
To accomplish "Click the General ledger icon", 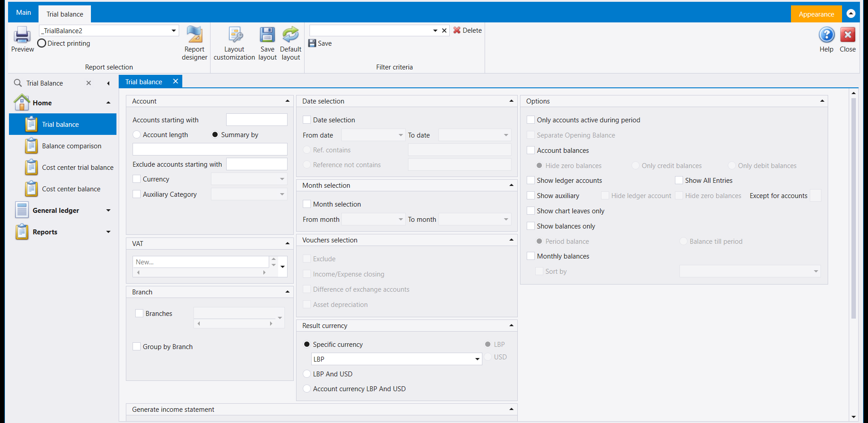I will (22, 210).
